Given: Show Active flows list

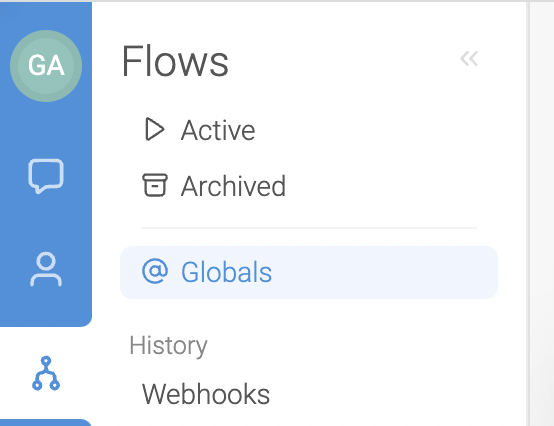Looking at the screenshot, I should coord(218,130).
